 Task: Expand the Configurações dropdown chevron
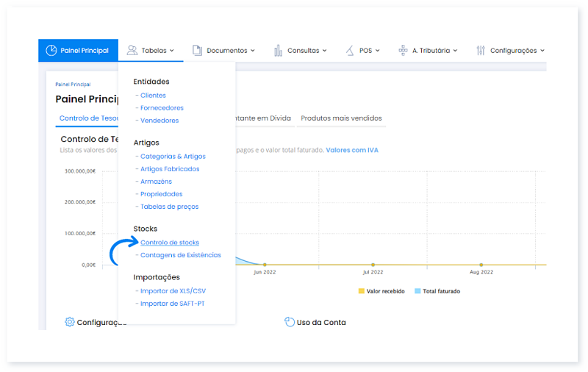(542, 51)
